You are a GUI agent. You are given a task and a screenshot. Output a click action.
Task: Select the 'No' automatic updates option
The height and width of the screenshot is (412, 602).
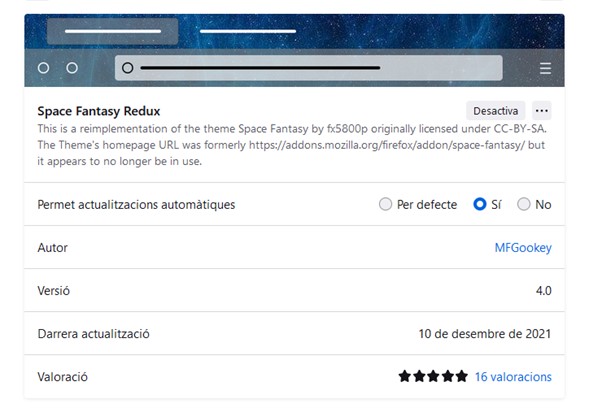point(524,205)
